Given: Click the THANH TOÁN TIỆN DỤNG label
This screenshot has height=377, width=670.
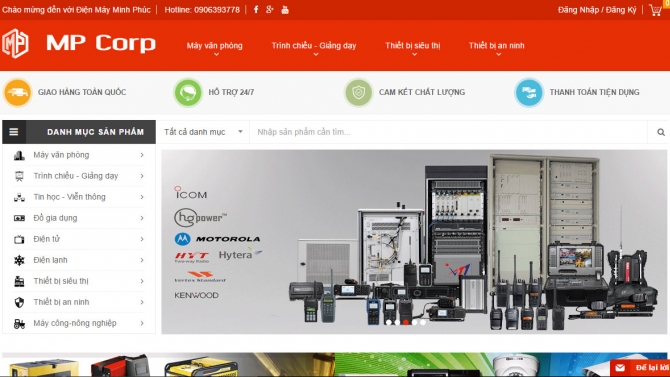Looking at the screenshot, I should (x=594, y=92).
